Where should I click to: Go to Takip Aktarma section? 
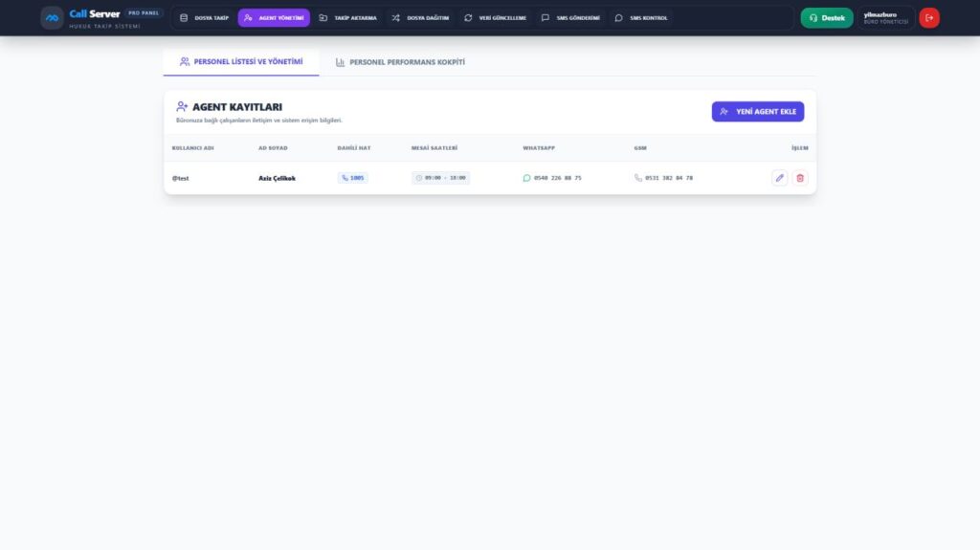(348, 18)
